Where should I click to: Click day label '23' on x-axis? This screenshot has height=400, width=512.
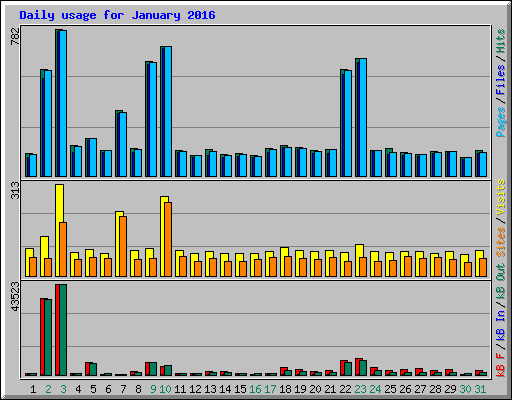tap(360, 389)
